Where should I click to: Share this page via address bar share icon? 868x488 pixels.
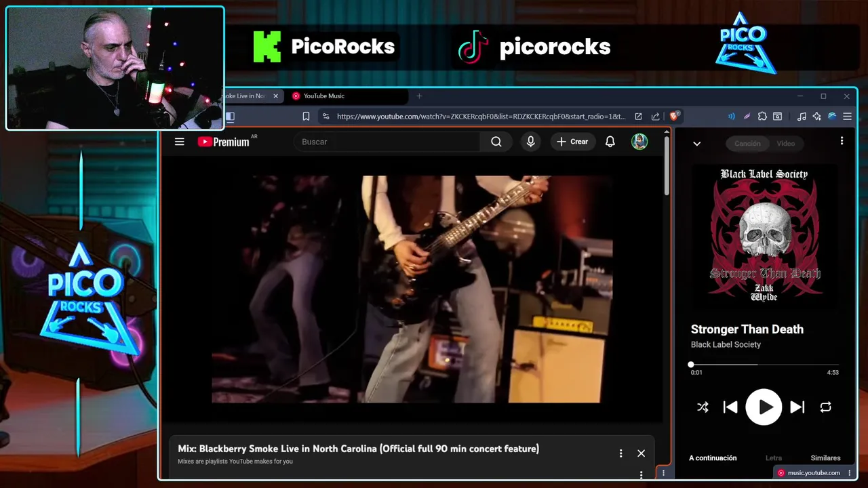click(655, 117)
